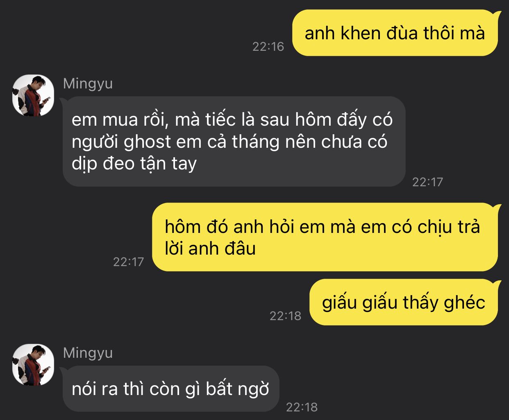This screenshot has height=420, width=509.
Task: Open sender name Mingyu above 'em mua rồi' message
Action: 88,84
